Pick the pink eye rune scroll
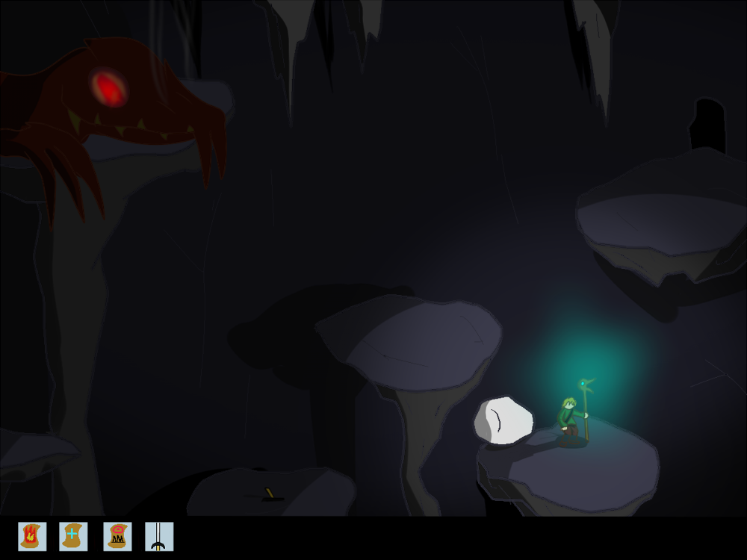The image size is (747, 560). tap(117, 536)
